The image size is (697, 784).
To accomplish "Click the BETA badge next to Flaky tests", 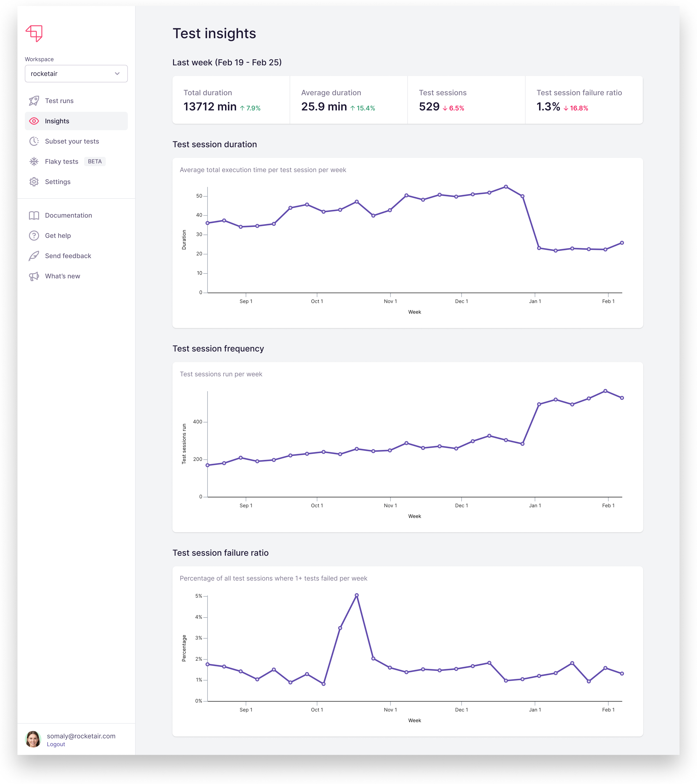I will (95, 161).
